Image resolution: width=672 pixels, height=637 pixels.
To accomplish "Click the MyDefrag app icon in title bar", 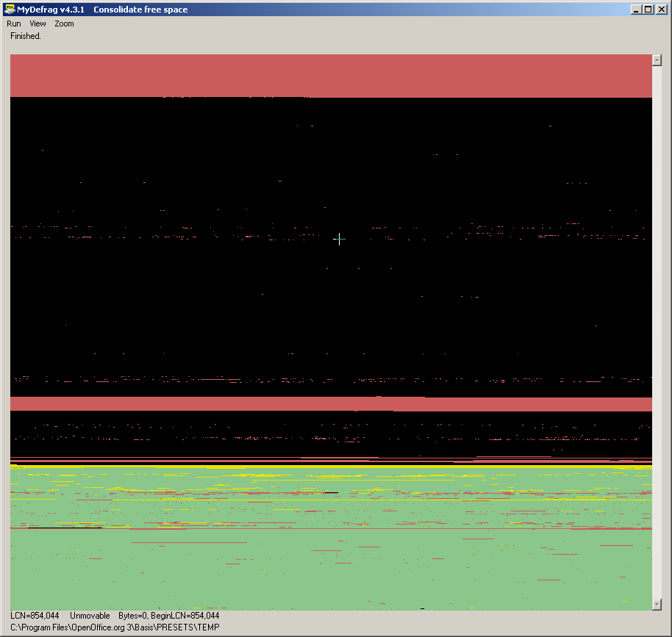I will click(9, 9).
